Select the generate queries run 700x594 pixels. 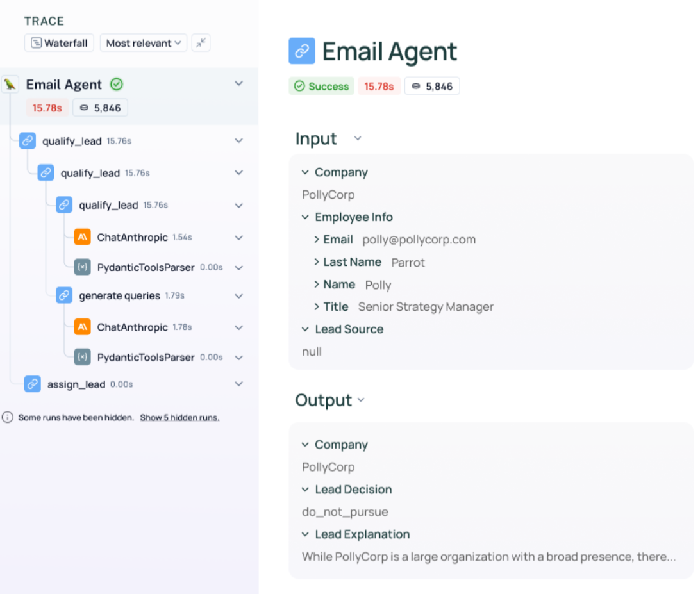[x=119, y=295]
